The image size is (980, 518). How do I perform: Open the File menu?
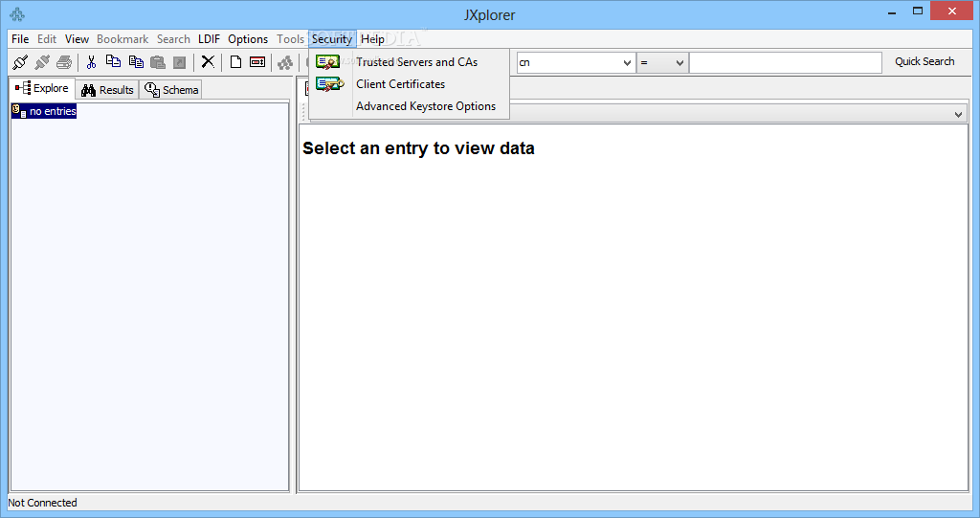click(20, 39)
